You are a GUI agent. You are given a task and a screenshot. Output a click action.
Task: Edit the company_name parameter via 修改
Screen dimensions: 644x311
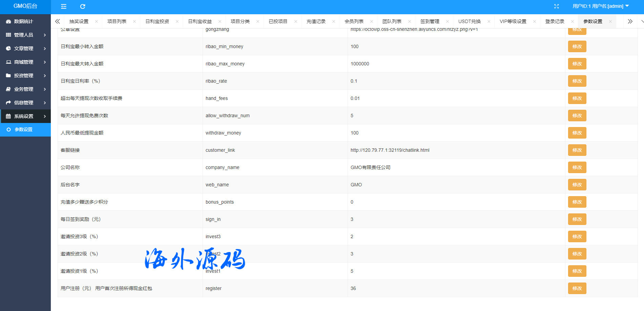pyautogui.click(x=577, y=167)
